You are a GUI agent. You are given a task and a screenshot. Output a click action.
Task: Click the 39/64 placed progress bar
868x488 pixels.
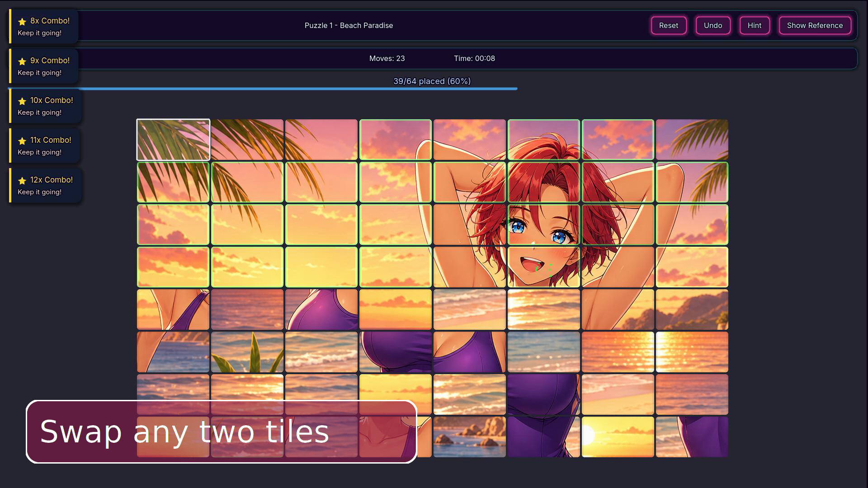pos(433,89)
